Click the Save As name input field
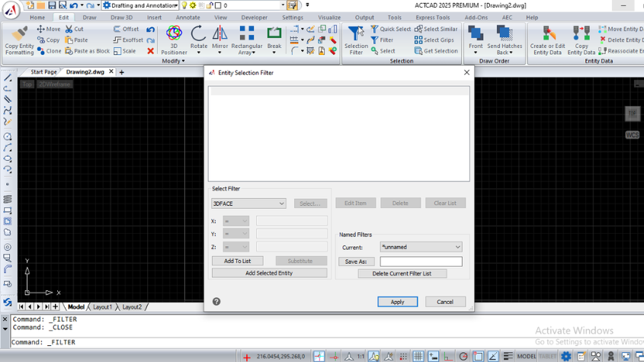Viewport: 644px width, 362px height. 421,261
